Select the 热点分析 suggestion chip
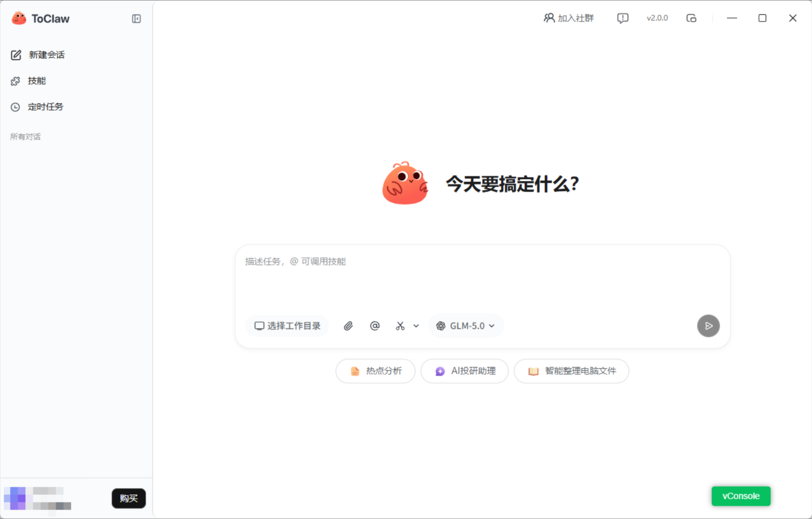This screenshot has height=519, width=812. pyautogui.click(x=375, y=371)
